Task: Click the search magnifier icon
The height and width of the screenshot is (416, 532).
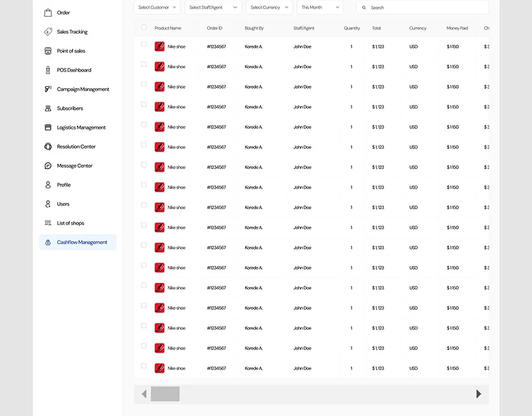Action: (363, 7)
